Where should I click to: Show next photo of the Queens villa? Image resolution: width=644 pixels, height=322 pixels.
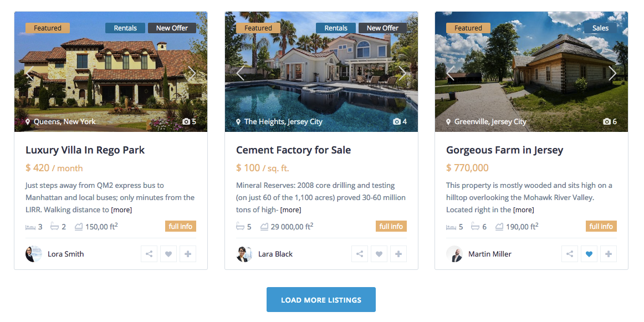coord(192,73)
